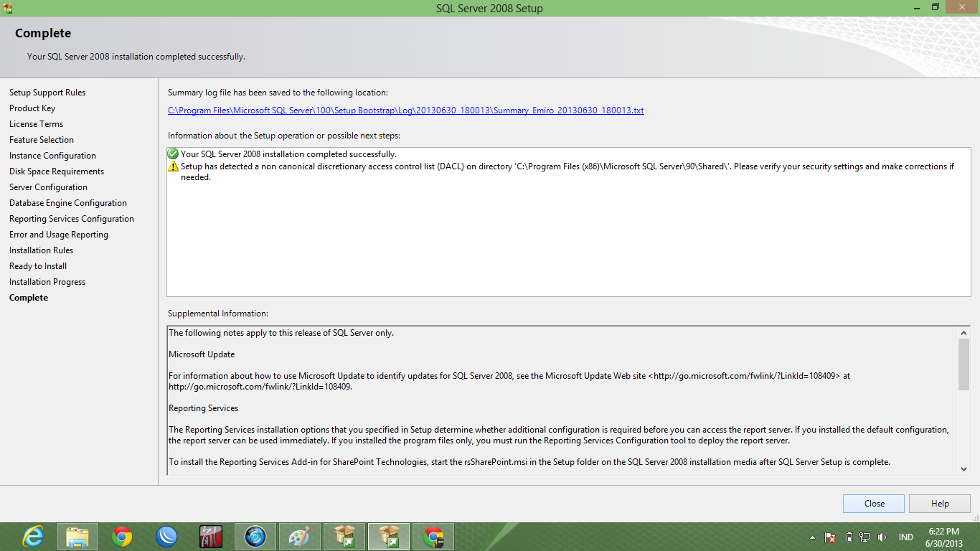Launch the first Google Chrome taskbar icon
Screen dimensions: 980x551
122,537
